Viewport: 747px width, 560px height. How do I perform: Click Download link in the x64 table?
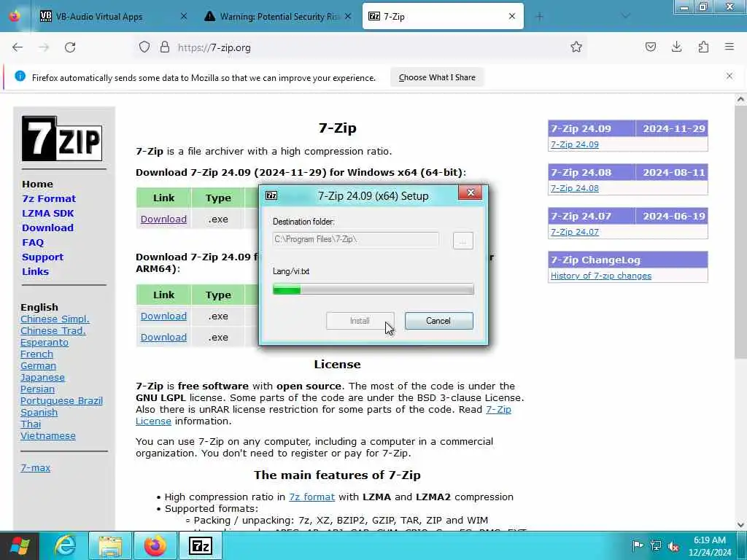pyautogui.click(x=163, y=219)
